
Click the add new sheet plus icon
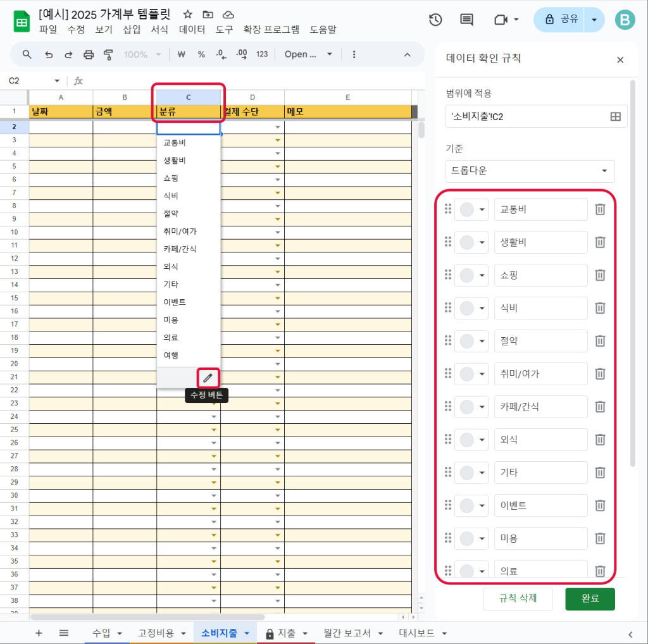pos(39,633)
